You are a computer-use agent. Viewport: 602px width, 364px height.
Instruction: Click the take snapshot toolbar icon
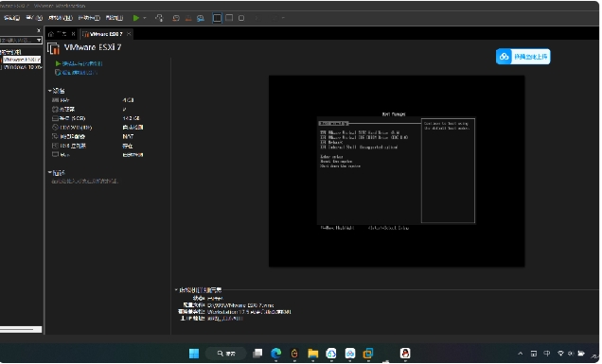(176, 18)
